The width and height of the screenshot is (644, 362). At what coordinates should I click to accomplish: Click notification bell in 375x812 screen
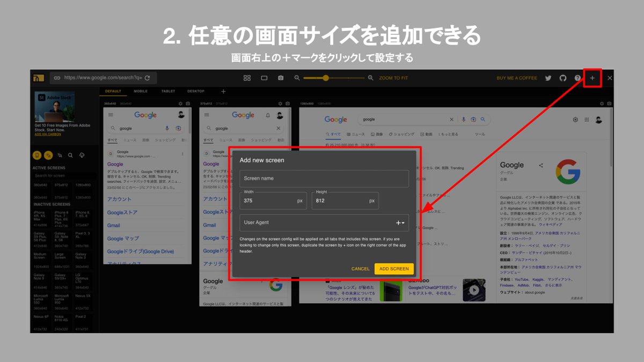click(x=268, y=115)
